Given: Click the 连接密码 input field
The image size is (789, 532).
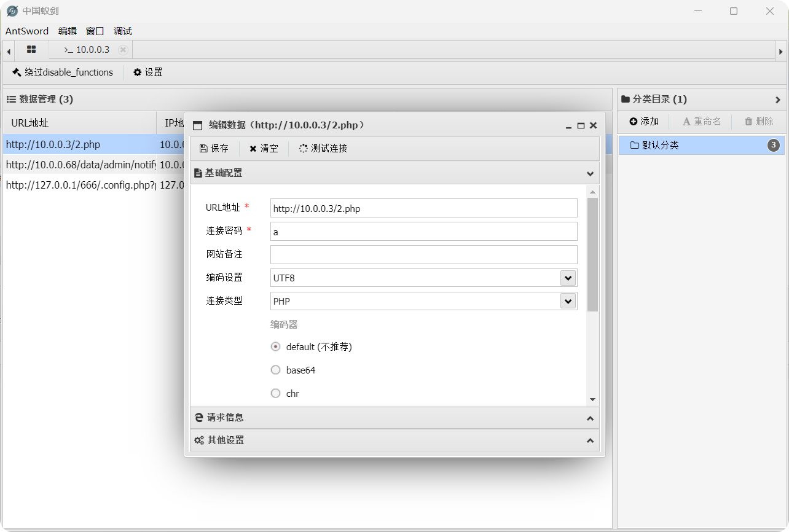Looking at the screenshot, I should tap(424, 232).
